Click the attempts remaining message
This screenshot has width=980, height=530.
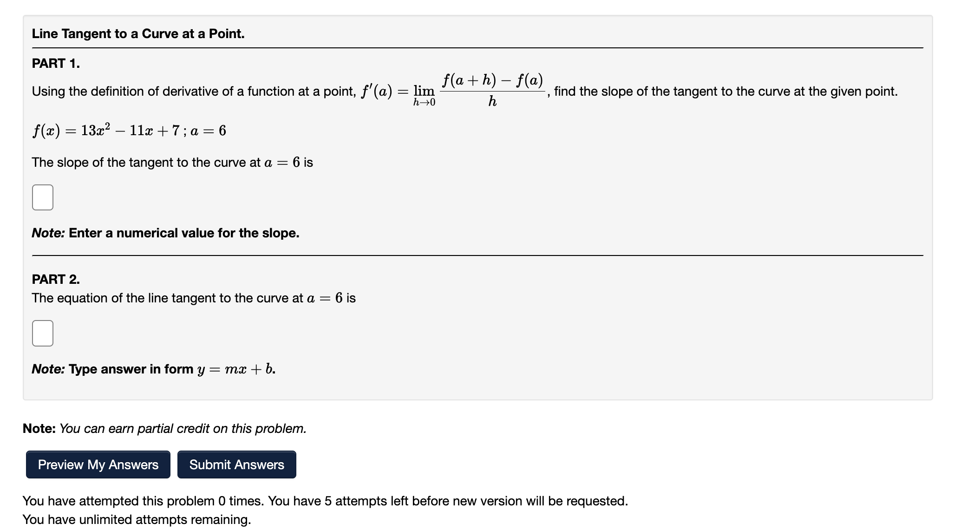tap(137, 520)
